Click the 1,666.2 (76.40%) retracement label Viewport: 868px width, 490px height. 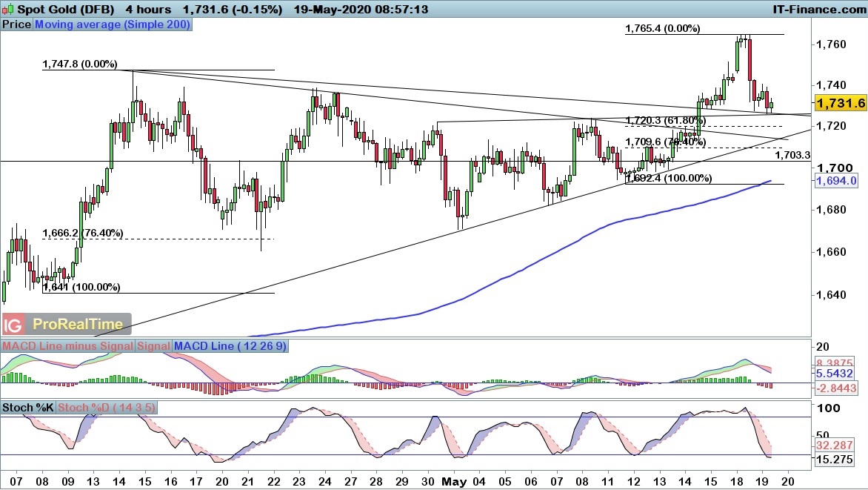point(82,234)
